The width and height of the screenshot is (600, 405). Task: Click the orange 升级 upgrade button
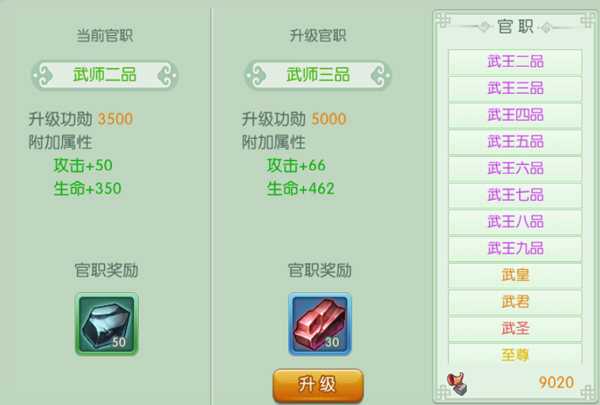pos(318,385)
